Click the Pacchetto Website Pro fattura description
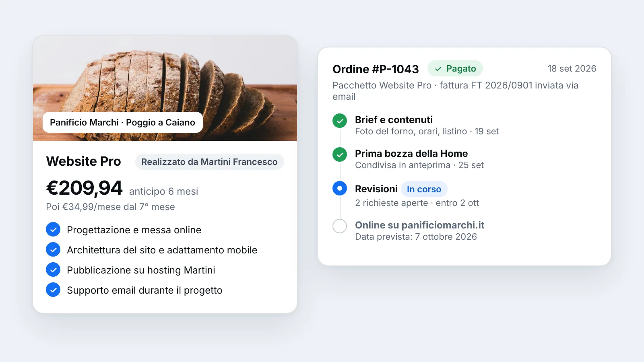The width and height of the screenshot is (644, 362). 455,91
